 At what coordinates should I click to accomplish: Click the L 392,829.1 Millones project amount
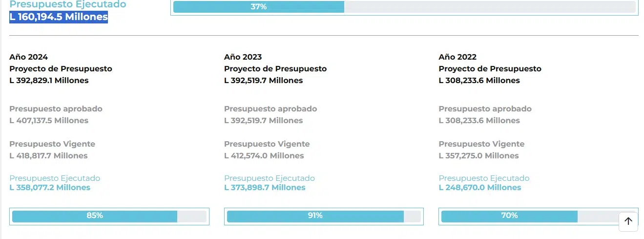click(49, 81)
